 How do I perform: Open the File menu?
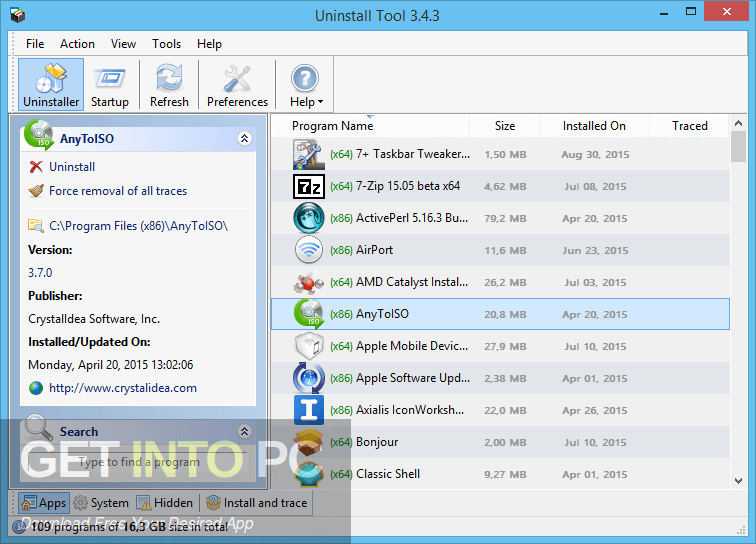35,44
